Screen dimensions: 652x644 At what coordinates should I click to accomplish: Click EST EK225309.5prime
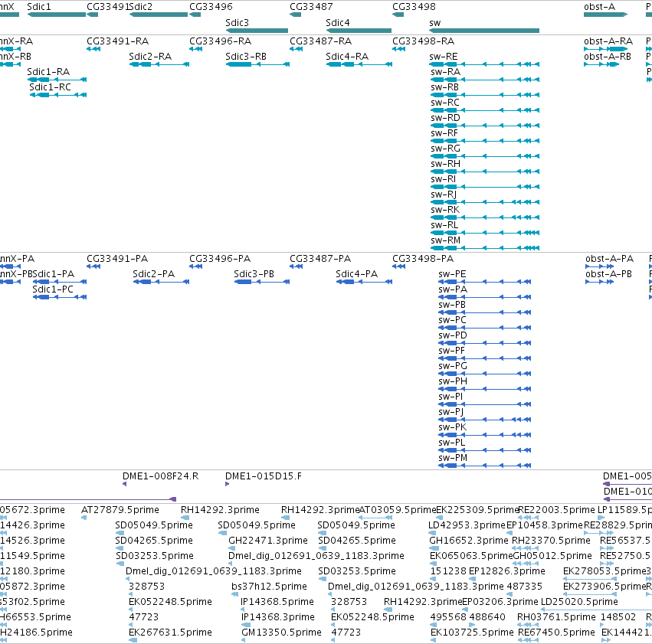pos(440,518)
